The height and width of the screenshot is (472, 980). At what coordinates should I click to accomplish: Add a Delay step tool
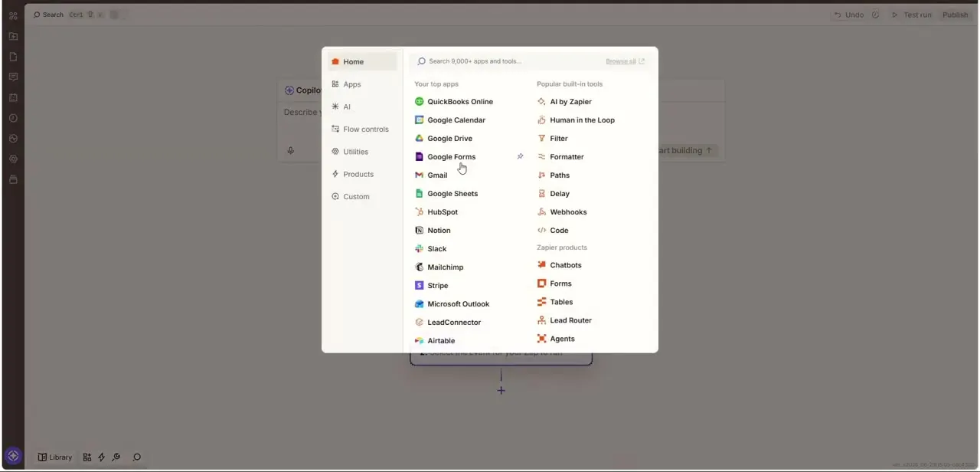click(554, 193)
